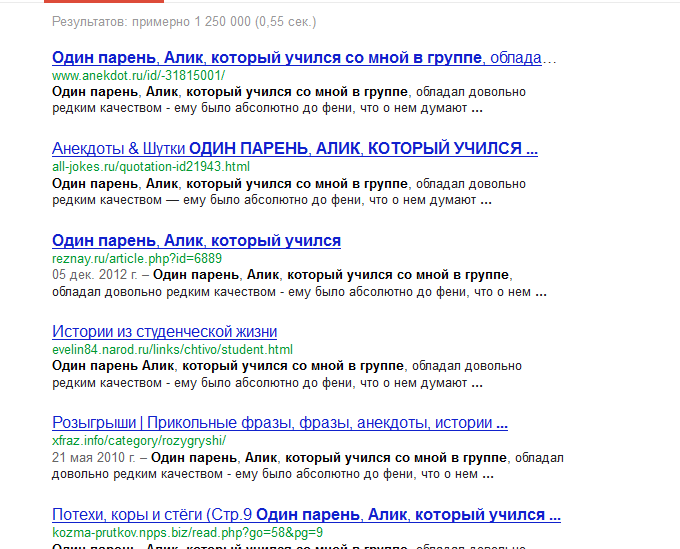Viewport: 680px width, 549px height.
Task: Open 'Потехи, коры и стёги' result
Action: pos(306,515)
